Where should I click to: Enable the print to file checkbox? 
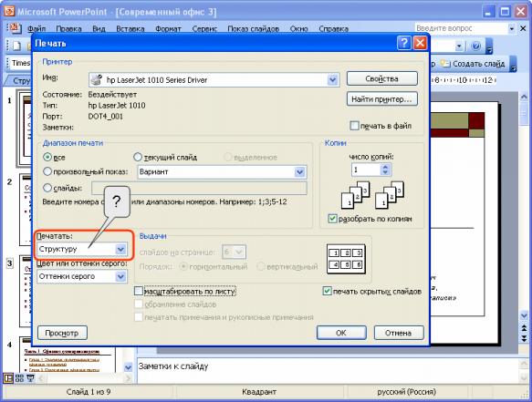(x=354, y=126)
